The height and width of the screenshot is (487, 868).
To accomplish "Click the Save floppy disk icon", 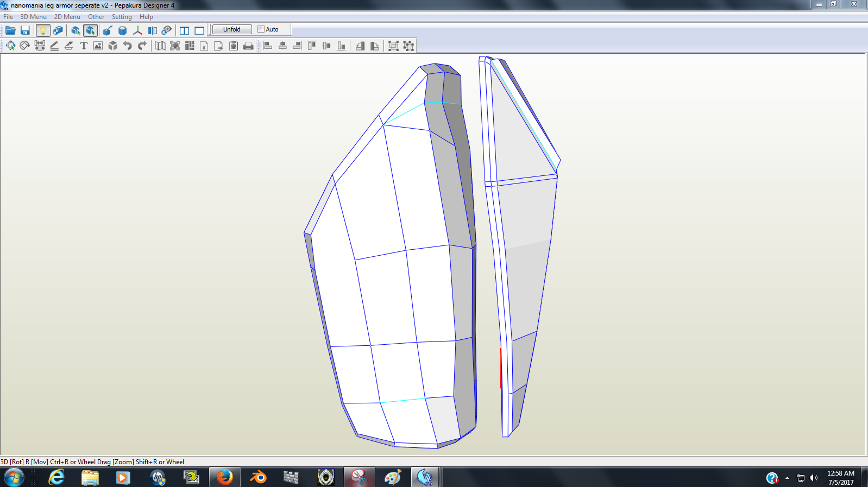I will [x=25, y=30].
